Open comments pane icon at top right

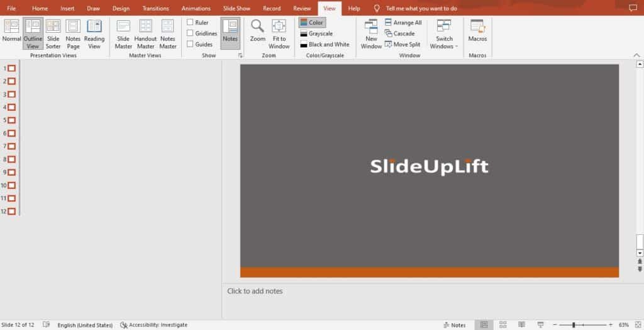pyautogui.click(x=633, y=8)
